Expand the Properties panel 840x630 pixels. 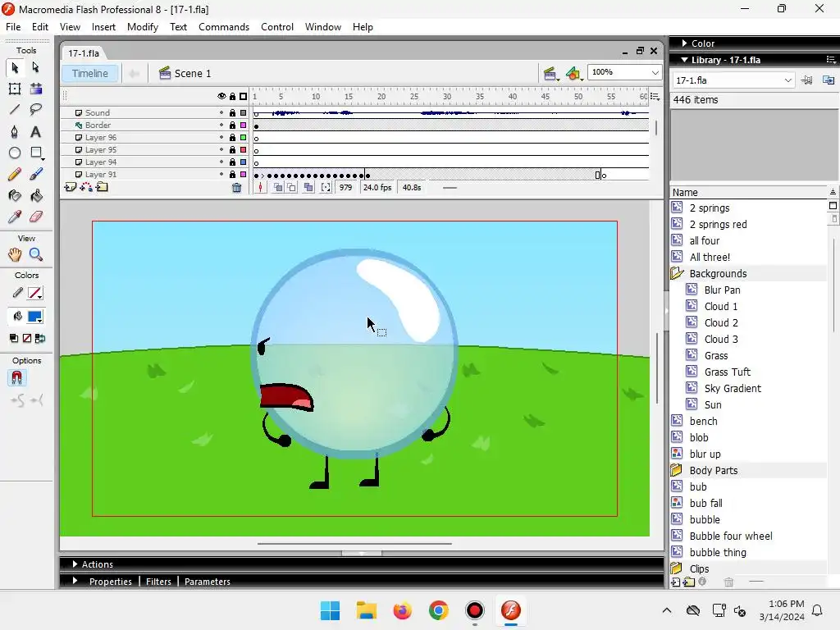[x=75, y=581]
